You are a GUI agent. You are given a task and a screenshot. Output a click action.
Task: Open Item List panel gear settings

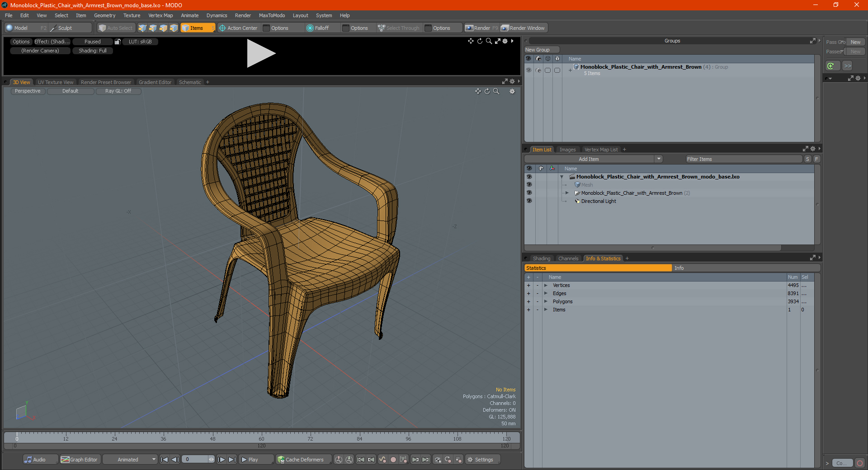tap(813, 149)
